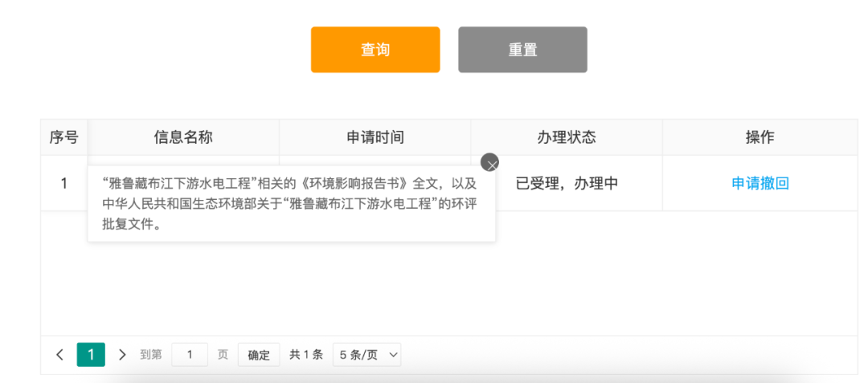Viewport: 868px width, 383px height.
Task: Click the 到第 label beside page input
Action: pos(151,355)
